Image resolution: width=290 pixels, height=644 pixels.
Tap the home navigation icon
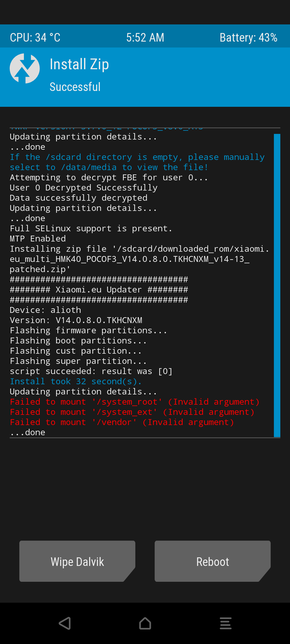(x=145, y=623)
